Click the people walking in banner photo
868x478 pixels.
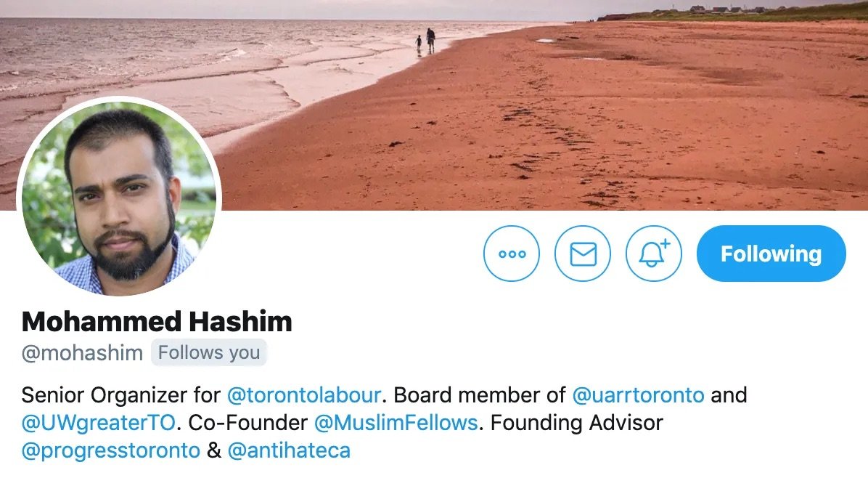(426, 41)
